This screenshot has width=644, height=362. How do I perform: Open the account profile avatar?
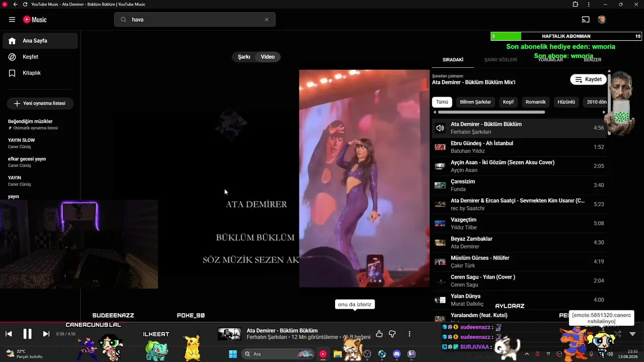[x=602, y=20]
